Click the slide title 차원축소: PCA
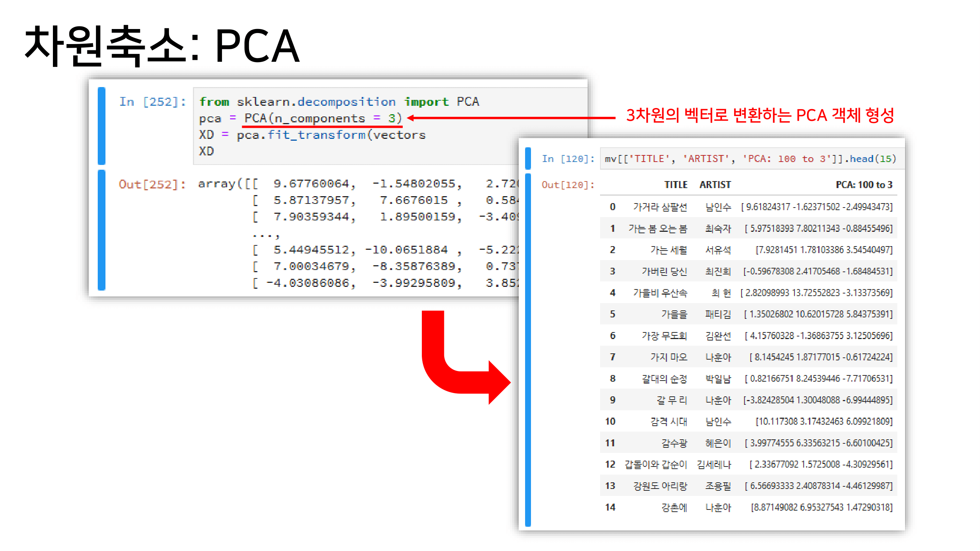 tap(162, 46)
